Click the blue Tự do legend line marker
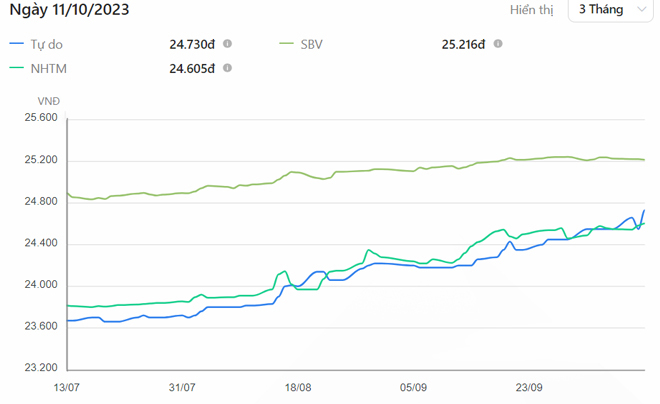The width and height of the screenshot is (660, 404). click(x=16, y=44)
